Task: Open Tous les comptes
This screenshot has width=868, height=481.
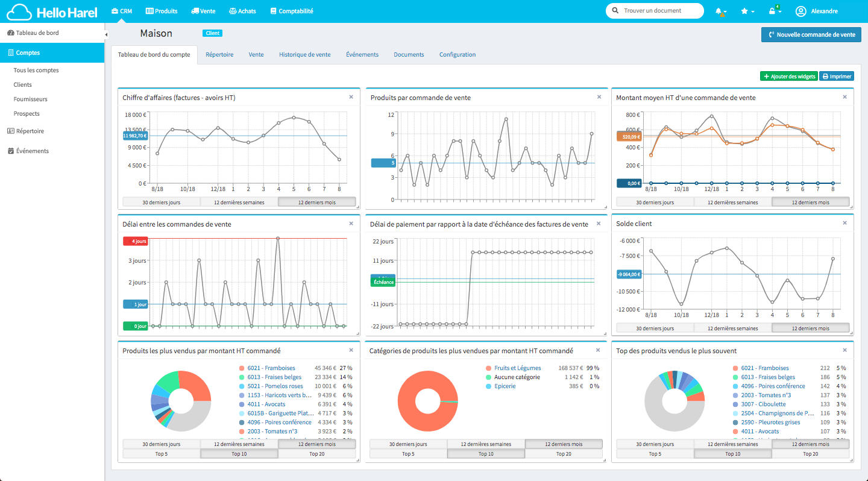Action: coord(36,71)
